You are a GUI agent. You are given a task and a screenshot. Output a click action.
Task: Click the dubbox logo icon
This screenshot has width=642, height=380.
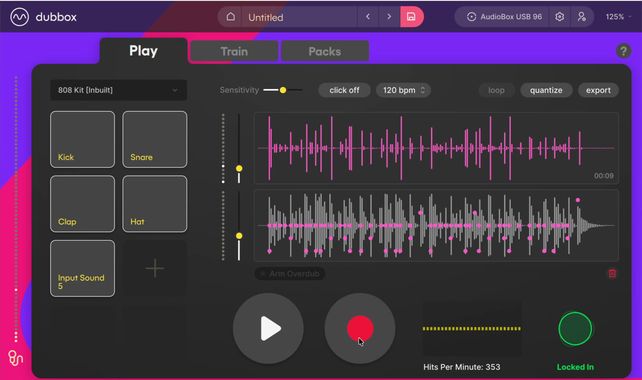pos(19,17)
